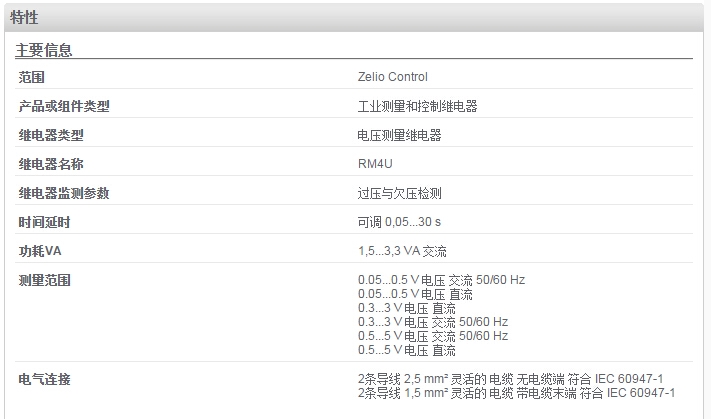The width and height of the screenshot is (711, 419).
Task: Select the 可调 0,05...30 s value
Action: coord(399,222)
